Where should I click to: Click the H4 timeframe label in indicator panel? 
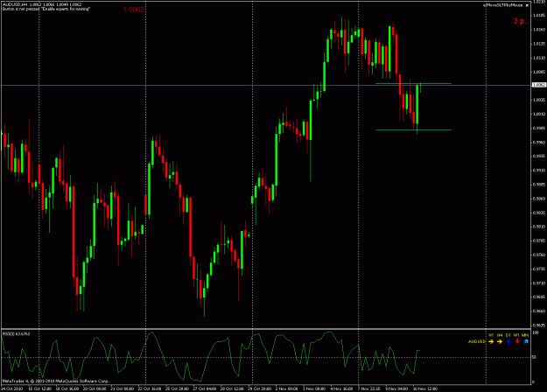(500, 335)
